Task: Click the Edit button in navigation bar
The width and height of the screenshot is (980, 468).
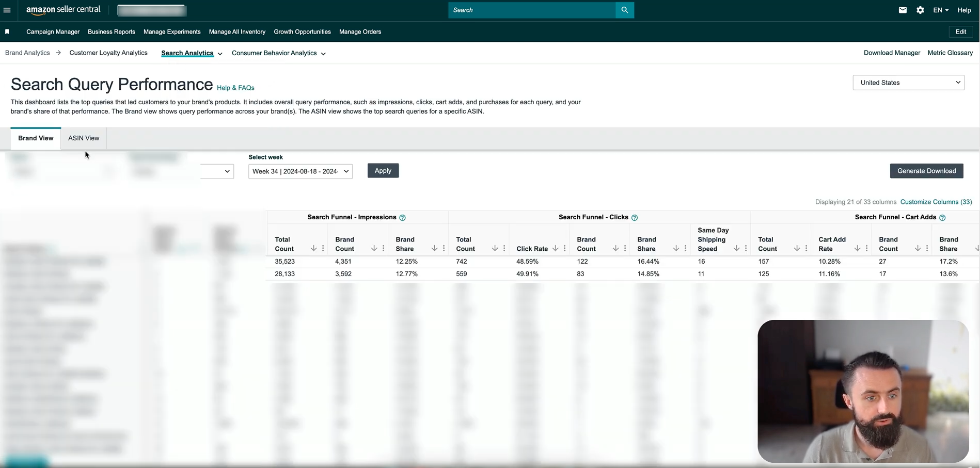Action: pyautogui.click(x=961, y=31)
